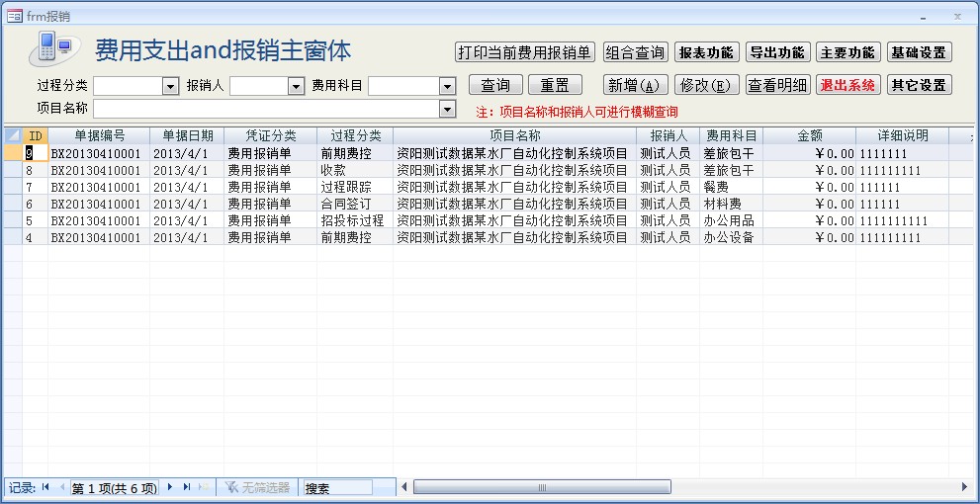
Task: Click the 查询 button
Action: pos(495,85)
